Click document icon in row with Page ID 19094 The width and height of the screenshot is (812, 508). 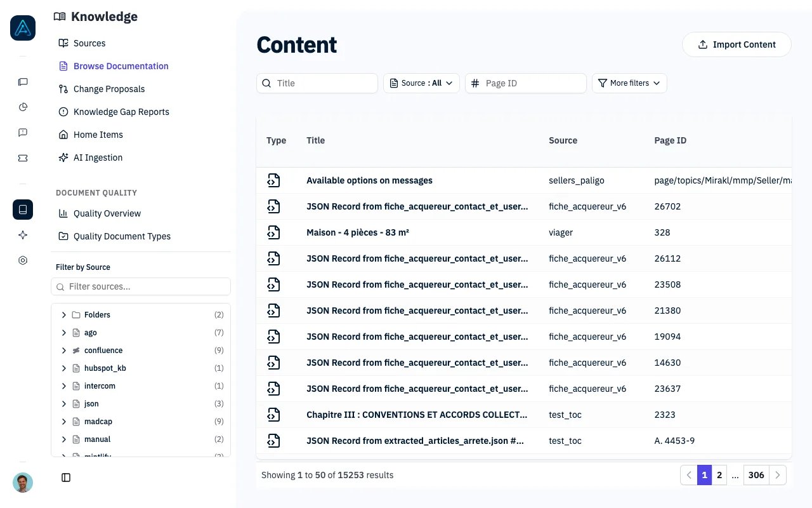click(273, 337)
